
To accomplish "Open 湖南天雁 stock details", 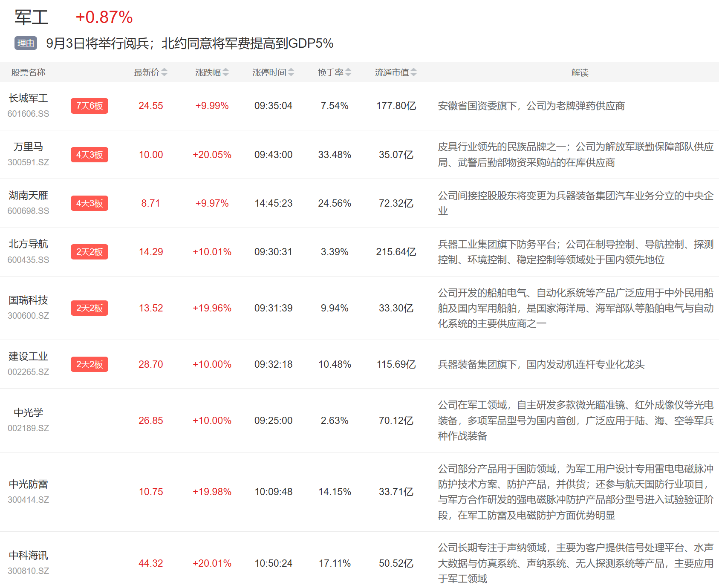I will (28, 196).
